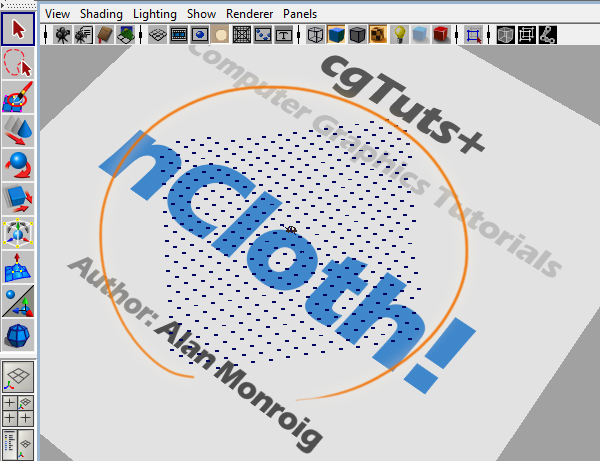This screenshot has width=600, height=461.
Task: Choose the Soft Modification tool
Action: pyautogui.click(x=18, y=267)
